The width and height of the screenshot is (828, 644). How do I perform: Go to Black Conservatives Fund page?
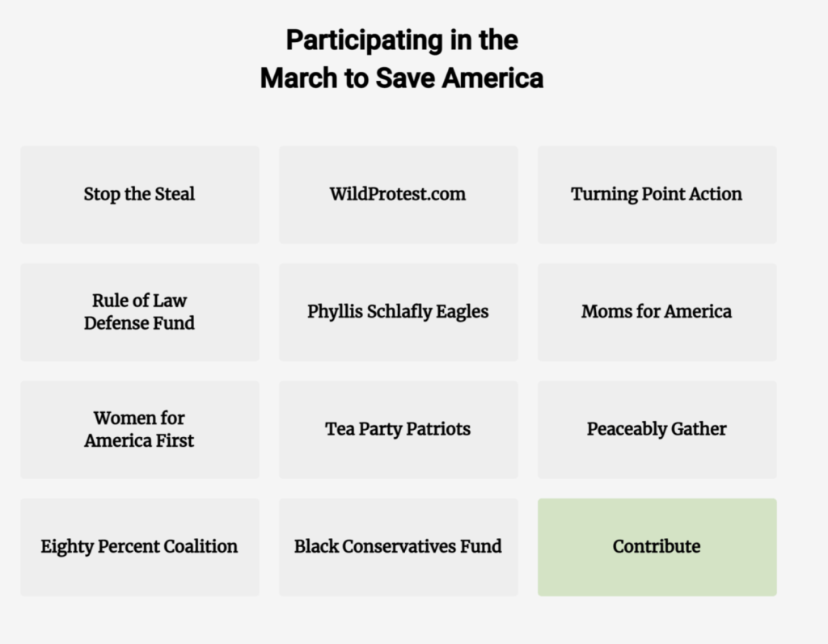click(x=398, y=547)
